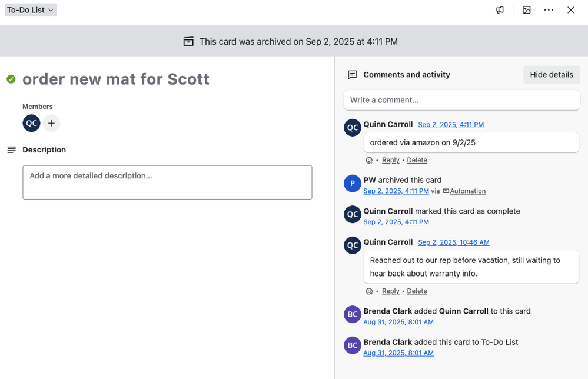Add reaction to the amazon order comment
The height and width of the screenshot is (379, 588).
coord(369,160)
